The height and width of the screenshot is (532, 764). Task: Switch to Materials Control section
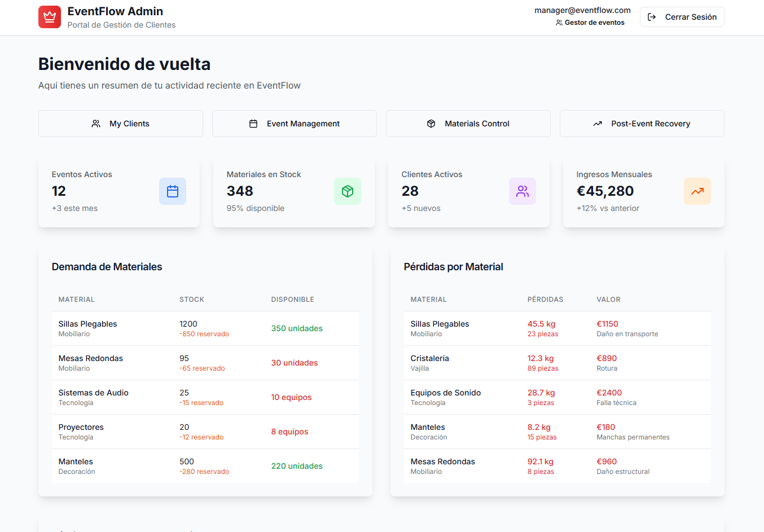468,123
